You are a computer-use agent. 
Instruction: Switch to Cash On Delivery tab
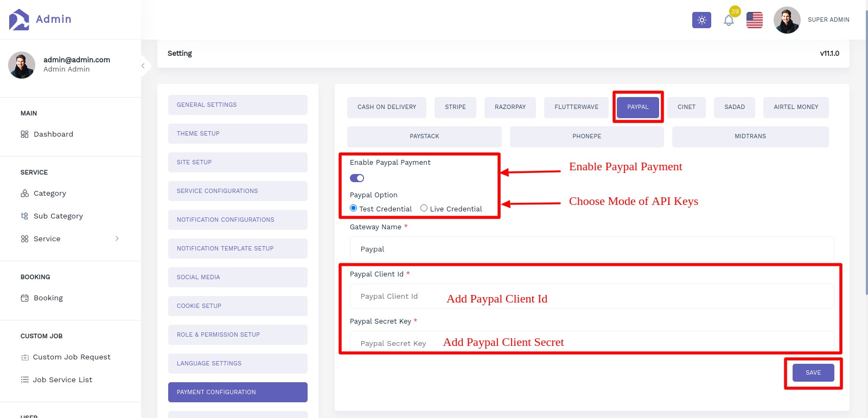point(387,107)
